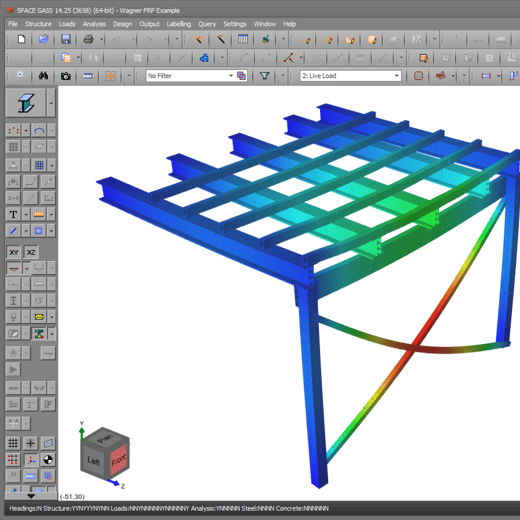Click the draw plate pencil icon
Image resolution: width=520 pixels, height=520 pixels.
click(x=350, y=40)
